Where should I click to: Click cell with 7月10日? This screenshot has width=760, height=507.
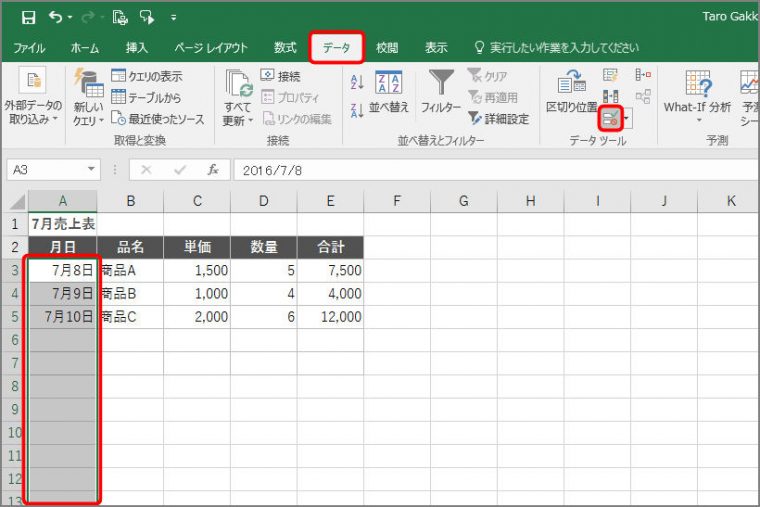click(63, 317)
